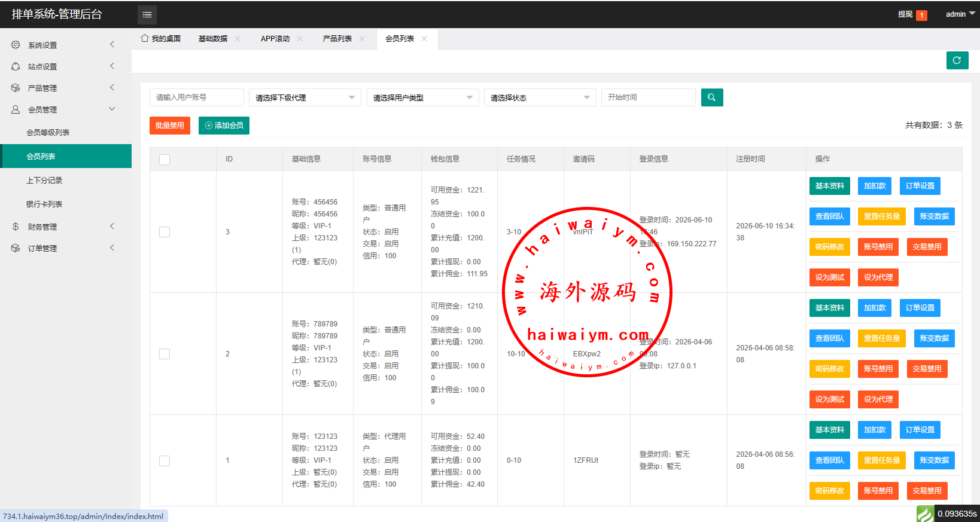Screen dimensions: 980x522
Task: Close the APP滚动 tab
Action: (300, 39)
